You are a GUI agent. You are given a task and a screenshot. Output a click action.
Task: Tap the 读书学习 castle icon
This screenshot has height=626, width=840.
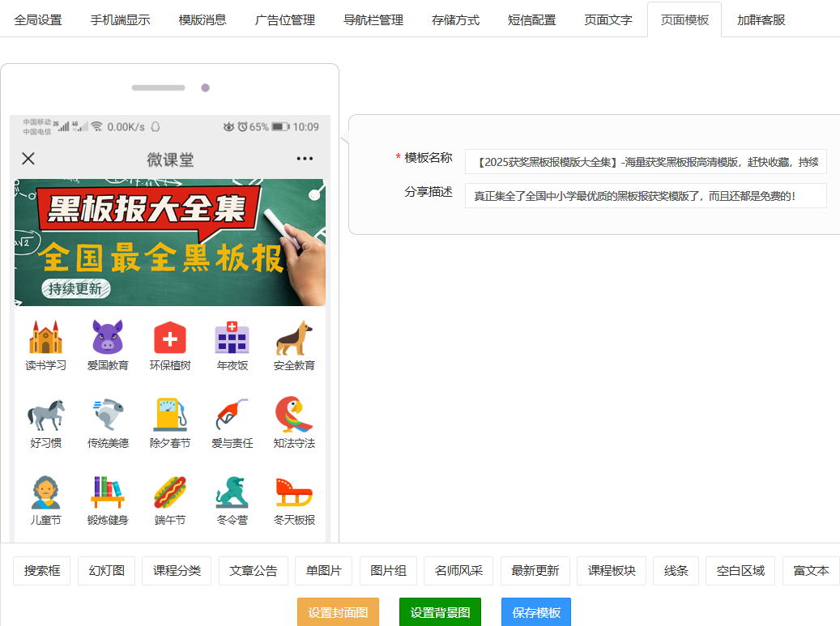[45, 337]
